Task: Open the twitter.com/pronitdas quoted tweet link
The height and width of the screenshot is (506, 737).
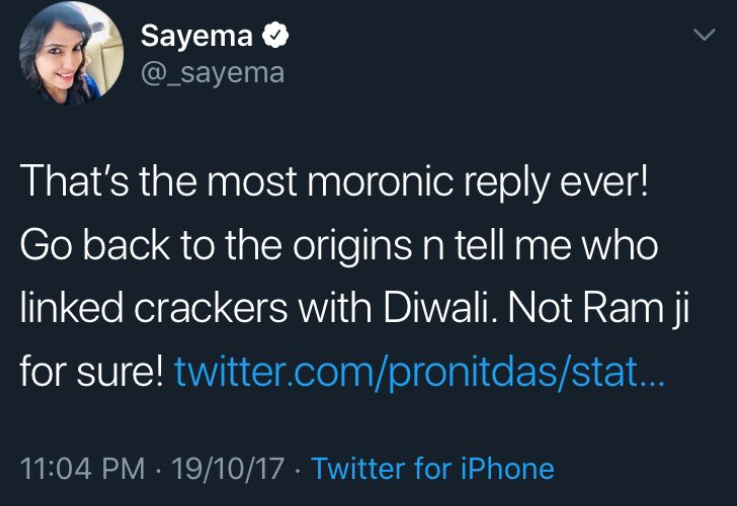Action: [420, 374]
